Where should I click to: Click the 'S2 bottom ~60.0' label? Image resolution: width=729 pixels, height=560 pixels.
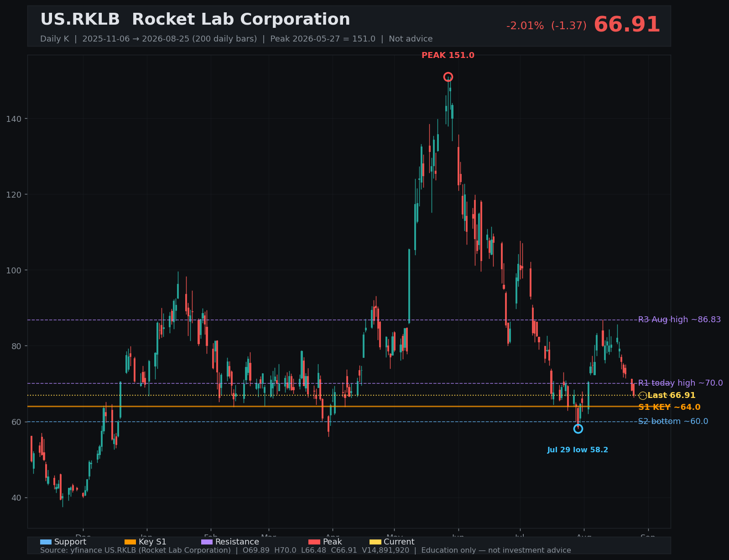(673, 421)
